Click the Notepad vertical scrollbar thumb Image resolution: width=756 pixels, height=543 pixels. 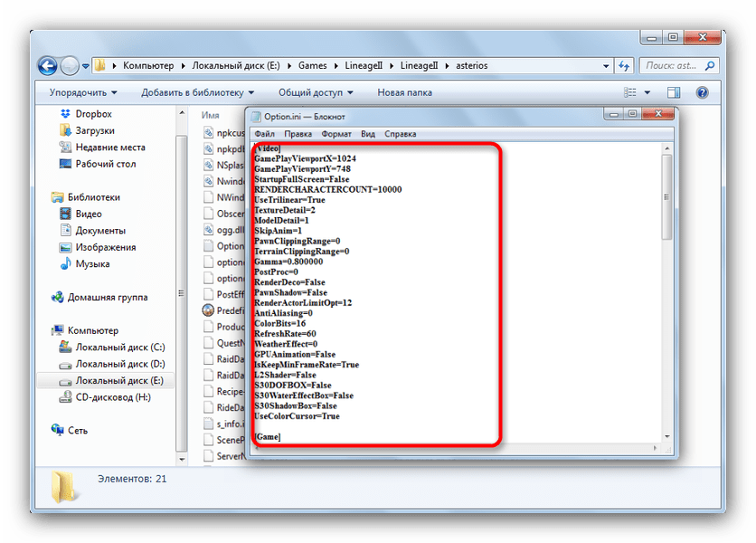[666, 197]
